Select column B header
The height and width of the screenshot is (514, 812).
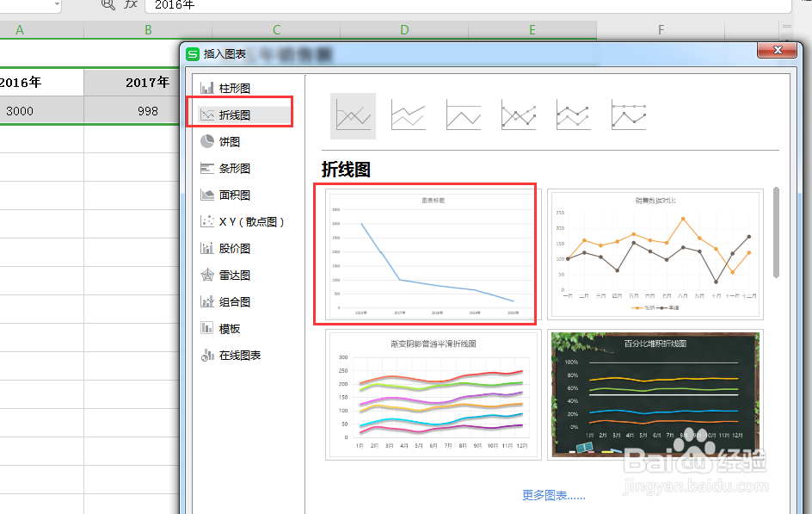(x=148, y=30)
